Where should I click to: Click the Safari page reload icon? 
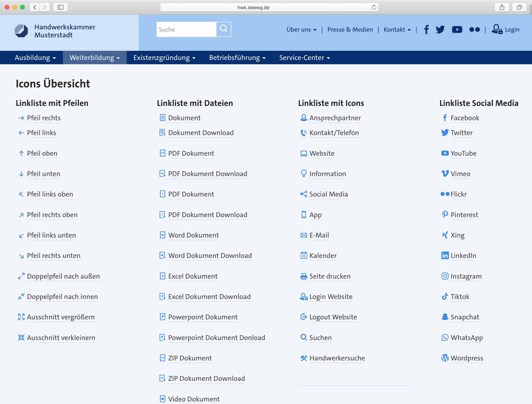[x=374, y=7]
